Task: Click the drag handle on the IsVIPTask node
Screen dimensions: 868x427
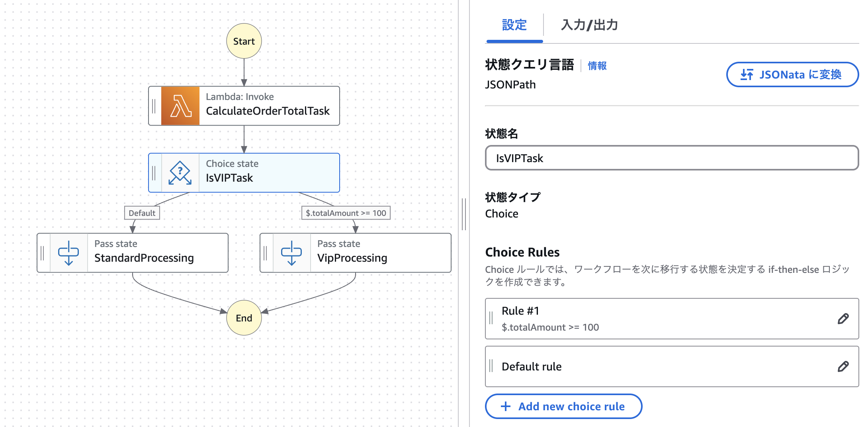Action: pos(155,172)
